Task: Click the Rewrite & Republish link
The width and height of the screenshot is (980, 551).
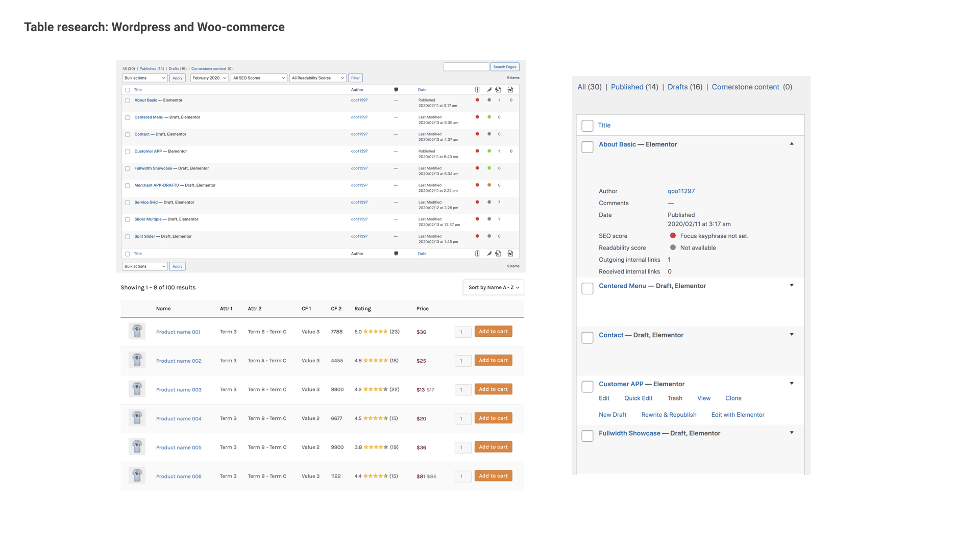Action: (669, 414)
